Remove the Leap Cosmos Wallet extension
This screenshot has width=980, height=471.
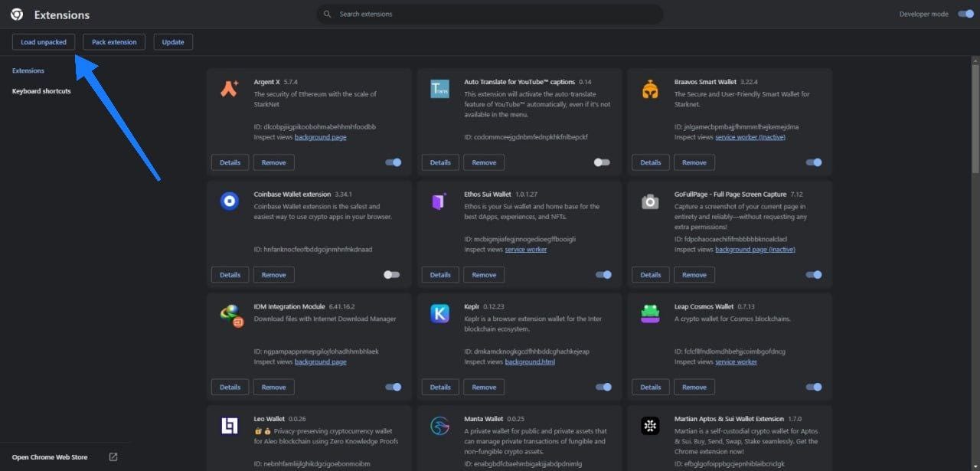[694, 387]
